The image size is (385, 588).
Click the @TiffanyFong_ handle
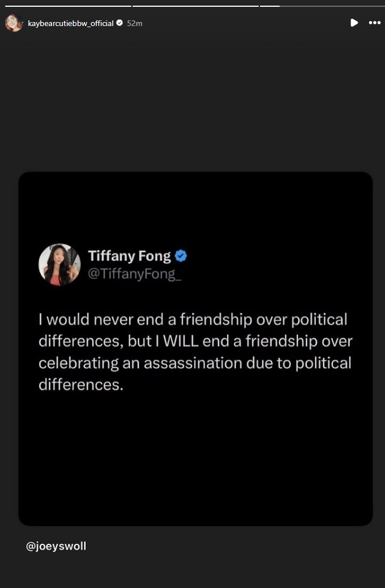(x=135, y=274)
